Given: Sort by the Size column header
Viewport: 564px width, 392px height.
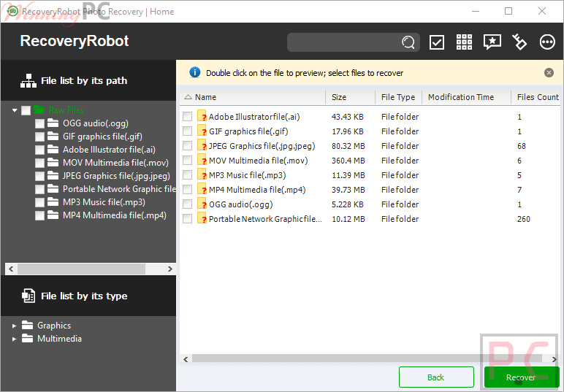Looking at the screenshot, I should pos(351,97).
